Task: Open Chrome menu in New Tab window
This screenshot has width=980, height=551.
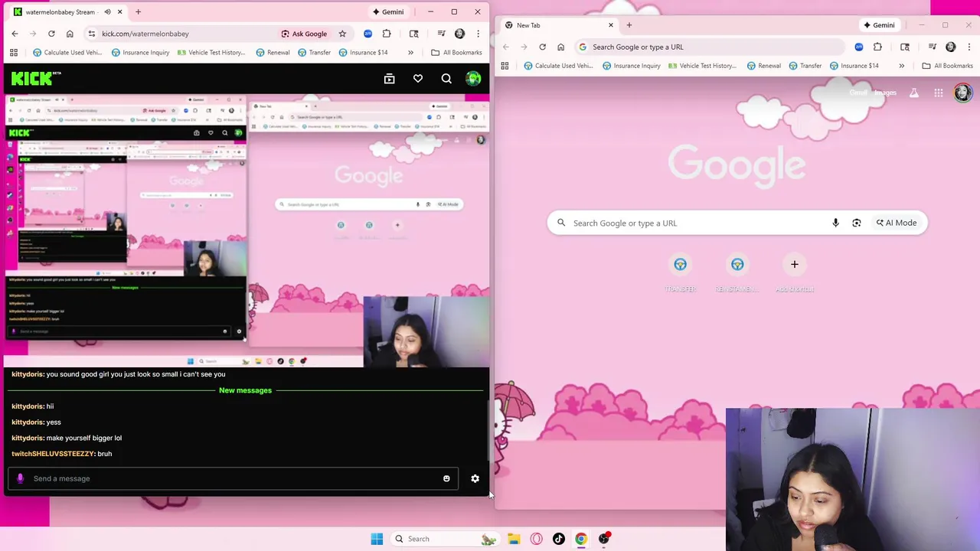Action: click(x=969, y=47)
